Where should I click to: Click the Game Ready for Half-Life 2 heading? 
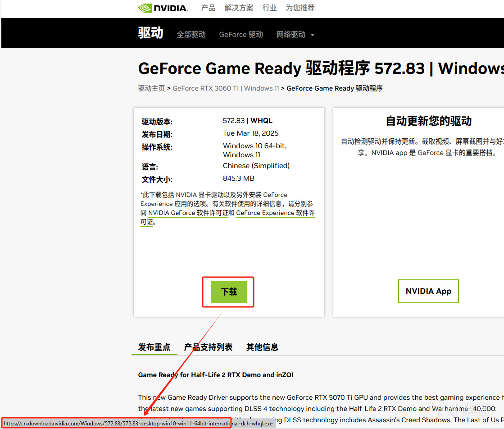click(x=216, y=374)
